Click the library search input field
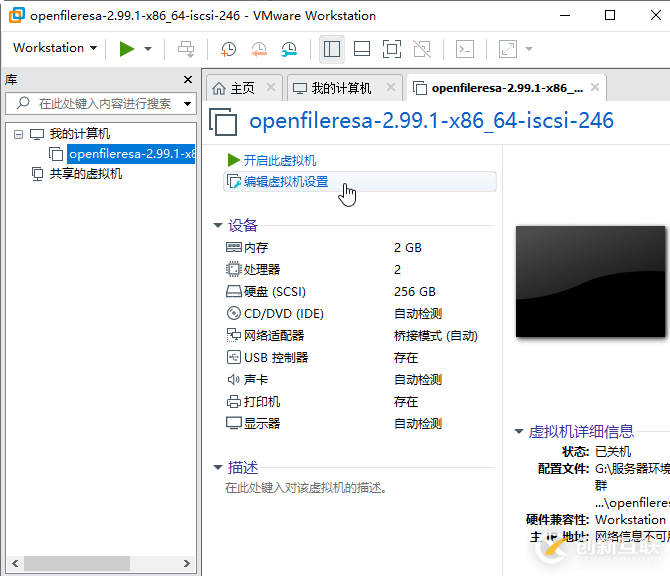 [x=104, y=103]
